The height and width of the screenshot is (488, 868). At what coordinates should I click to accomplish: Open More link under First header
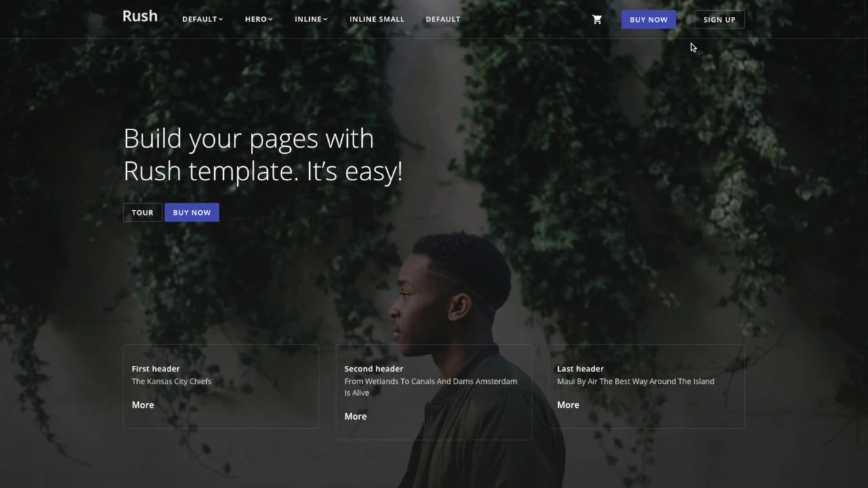pyautogui.click(x=142, y=405)
